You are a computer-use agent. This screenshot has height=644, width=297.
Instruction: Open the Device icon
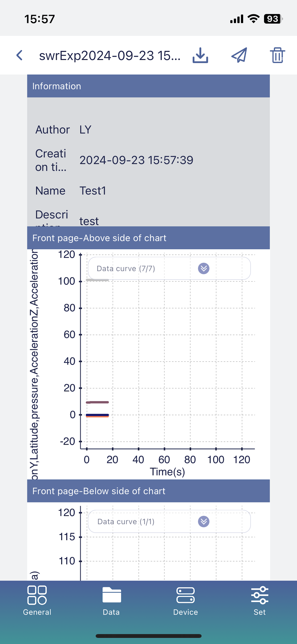point(186,595)
